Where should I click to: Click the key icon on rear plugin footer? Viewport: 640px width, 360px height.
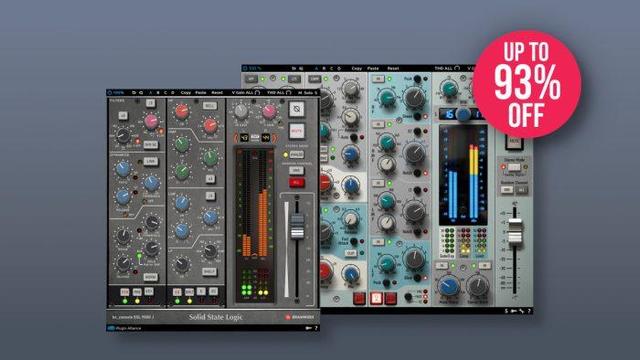[514, 311]
